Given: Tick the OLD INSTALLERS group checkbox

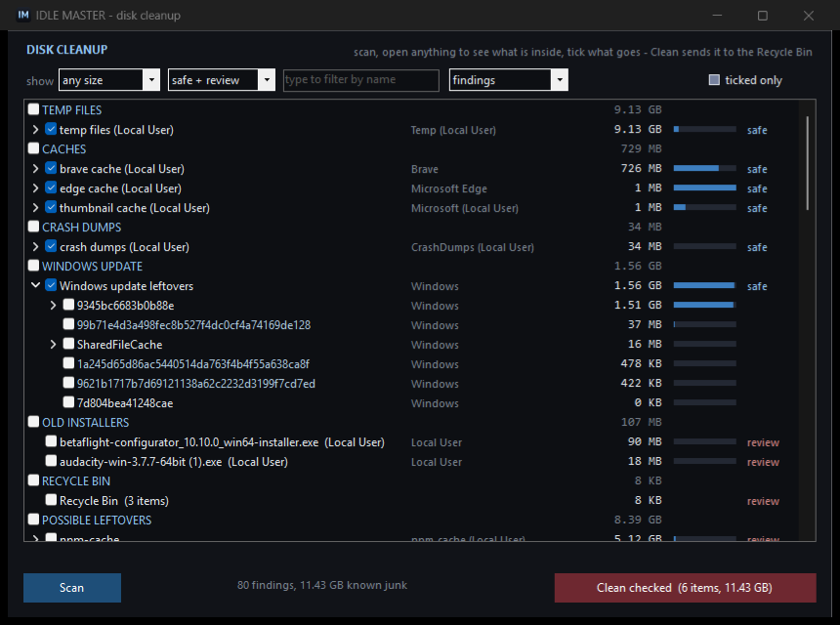Looking at the screenshot, I should tap(33, 422).
